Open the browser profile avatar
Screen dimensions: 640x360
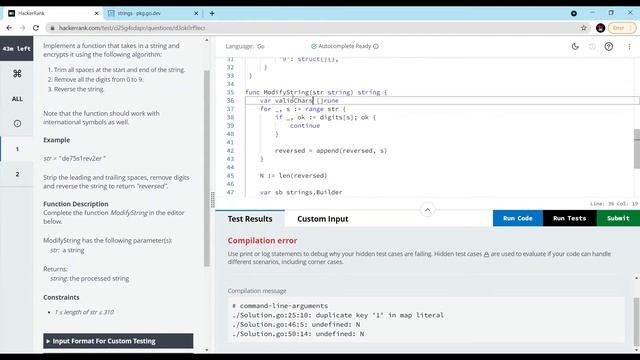(x=600, y=28)
